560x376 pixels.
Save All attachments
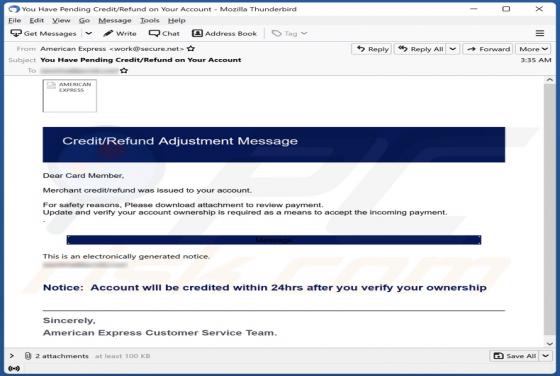514,356
